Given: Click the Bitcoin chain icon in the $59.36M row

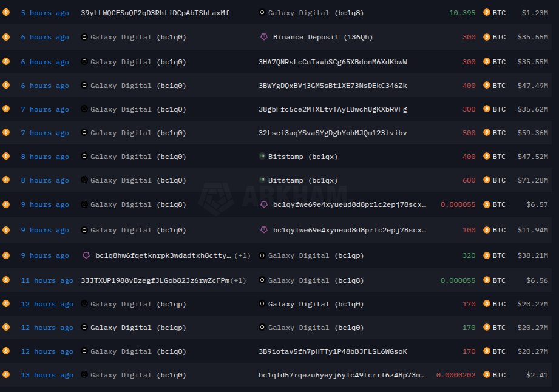Looking at the screenshot, I should (x=6, y=132).
